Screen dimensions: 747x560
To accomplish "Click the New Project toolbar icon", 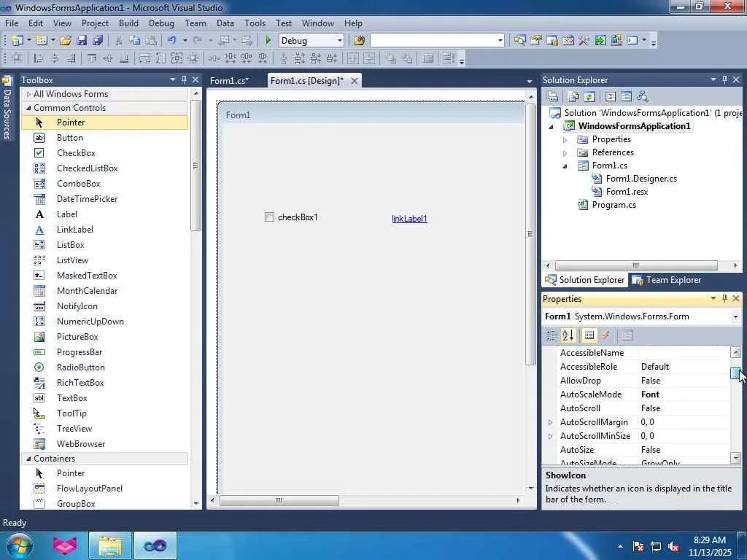I will (18, 41).
